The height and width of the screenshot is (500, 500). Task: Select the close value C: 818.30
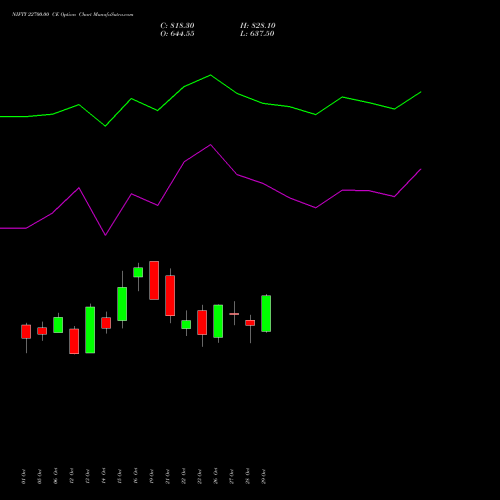177,26
